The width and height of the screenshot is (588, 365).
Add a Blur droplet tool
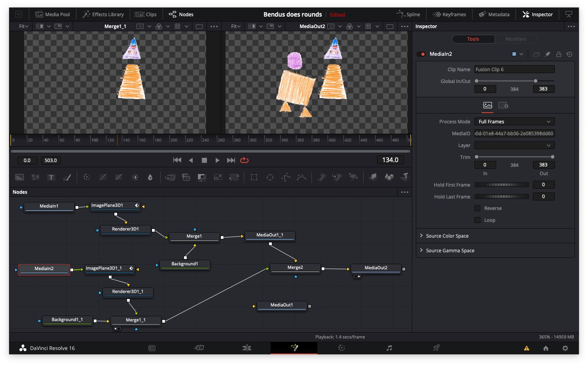point(150,177)
